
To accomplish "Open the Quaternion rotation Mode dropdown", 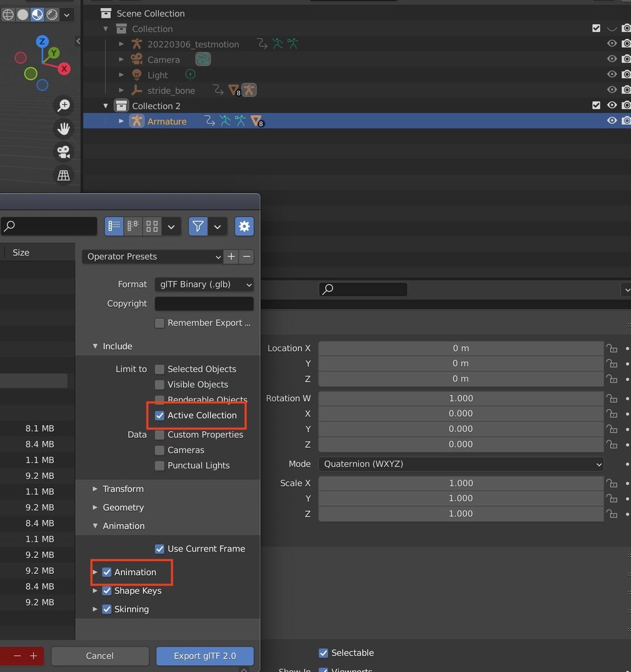I will click(x=460, y=464).
